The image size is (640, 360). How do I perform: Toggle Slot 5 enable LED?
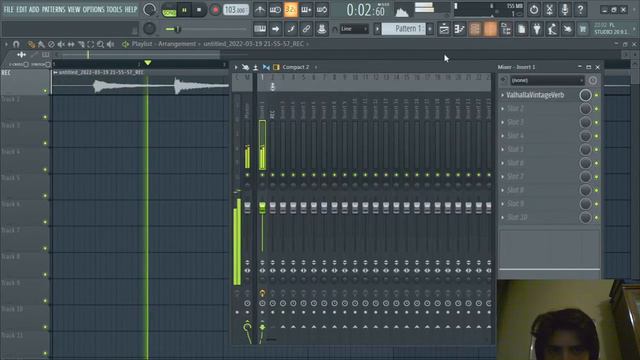coord(596,149)
